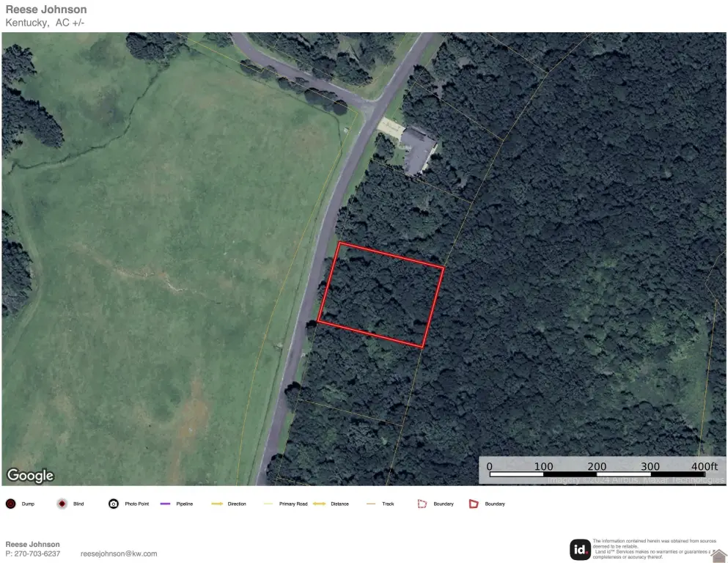This screenshot has height=563, width=728.
Task: Click the orange Track legend line
Action: click(370, 504)
